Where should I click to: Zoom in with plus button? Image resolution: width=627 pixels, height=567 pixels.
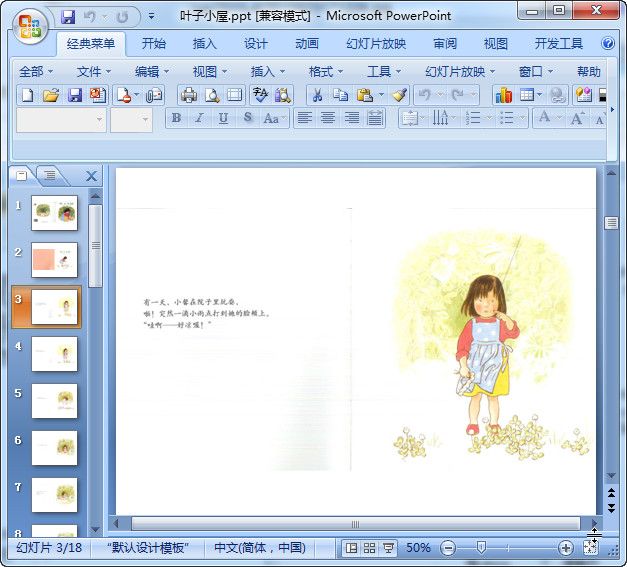(565, 548)
